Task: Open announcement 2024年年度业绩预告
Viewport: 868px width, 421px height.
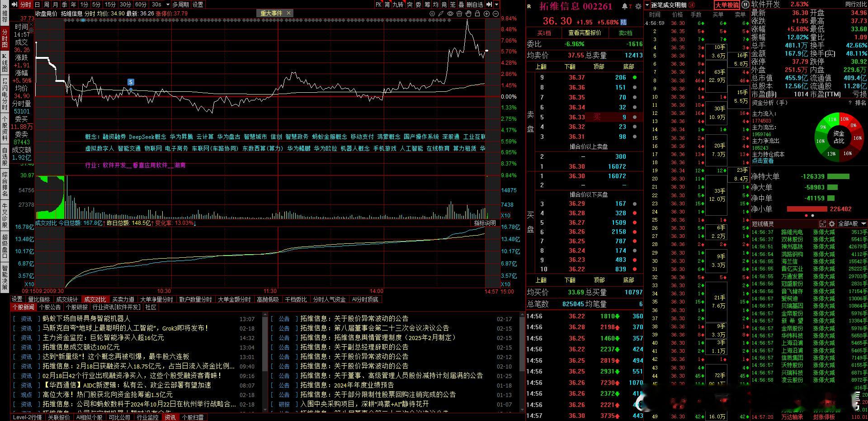Action: [364, 385]
